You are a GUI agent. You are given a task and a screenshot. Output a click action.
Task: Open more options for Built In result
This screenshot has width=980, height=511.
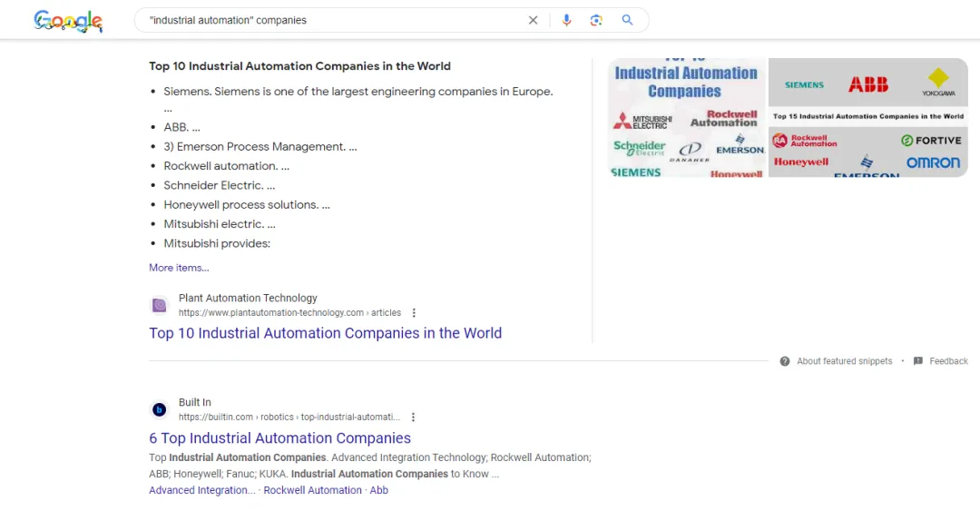click(413, 418)
